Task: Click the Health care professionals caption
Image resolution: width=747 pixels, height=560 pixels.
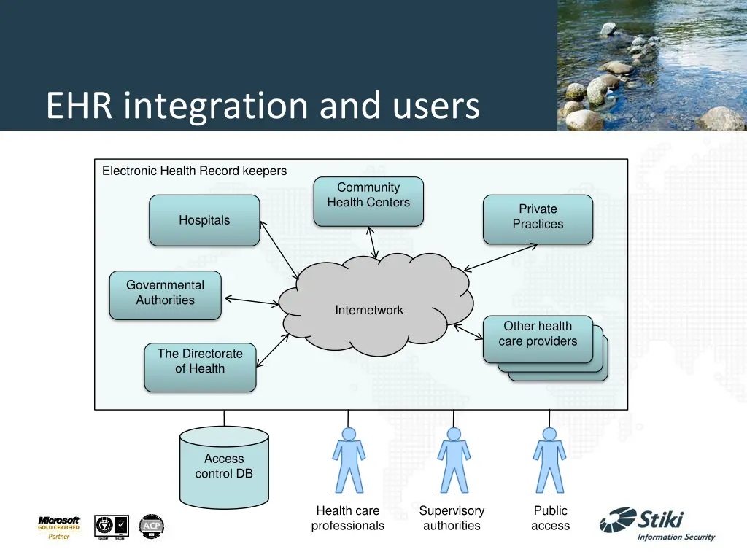Action: [348, 518]
